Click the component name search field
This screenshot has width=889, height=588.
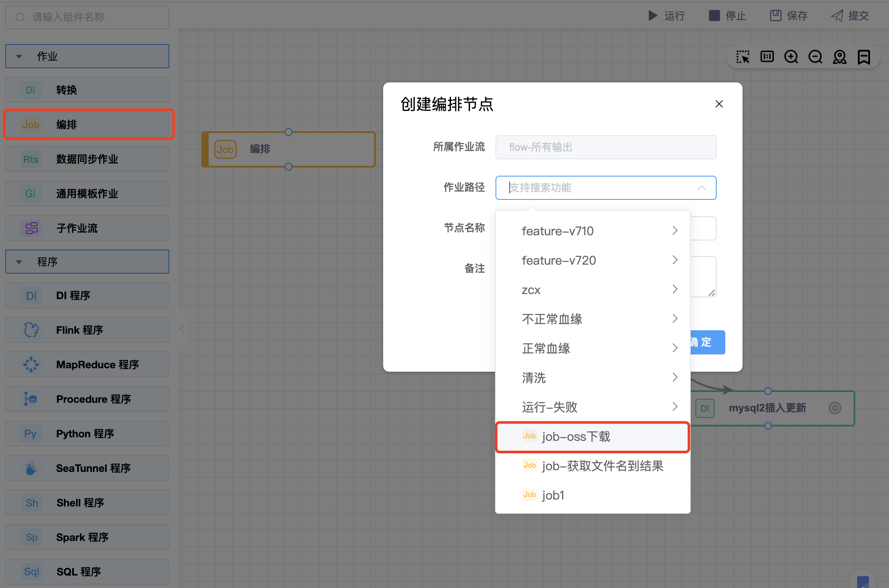pyautogui.click(x=87, y=17)
